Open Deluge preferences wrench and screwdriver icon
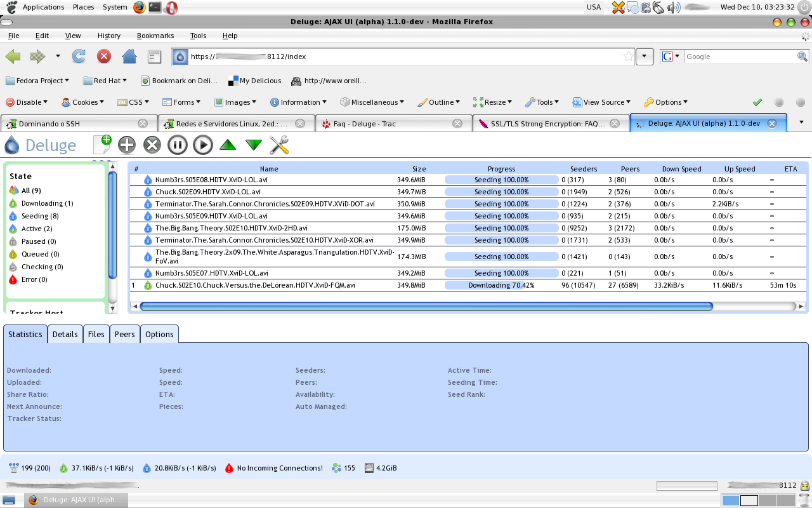 coord(279,145)
